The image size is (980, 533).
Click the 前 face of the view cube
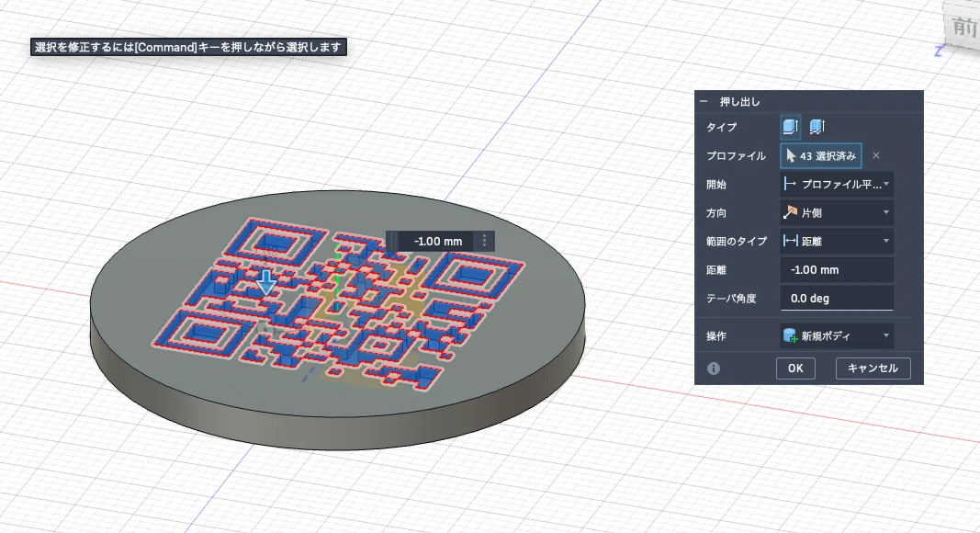[x=962, y=27]
